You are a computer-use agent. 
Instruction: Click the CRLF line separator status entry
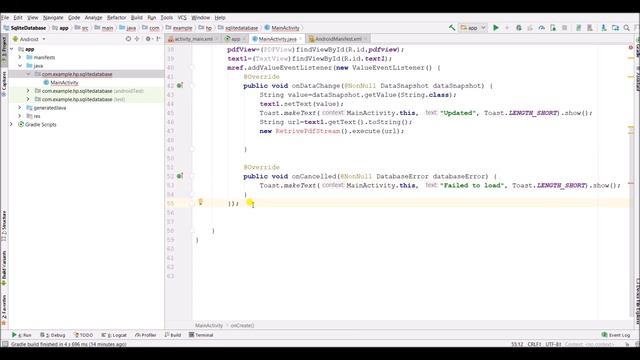point(534,344)
